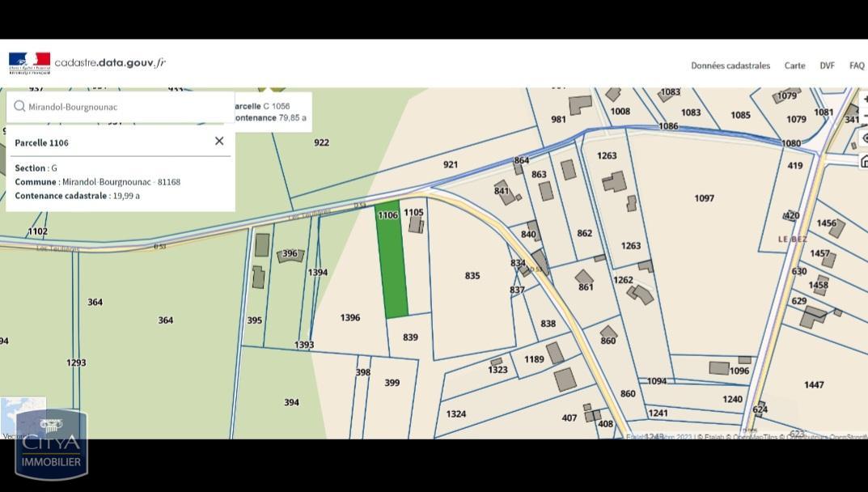868x492 pixels.
Task: Click the LE BEZ place label
Action: pyautogui.click(x=792, y=239)
